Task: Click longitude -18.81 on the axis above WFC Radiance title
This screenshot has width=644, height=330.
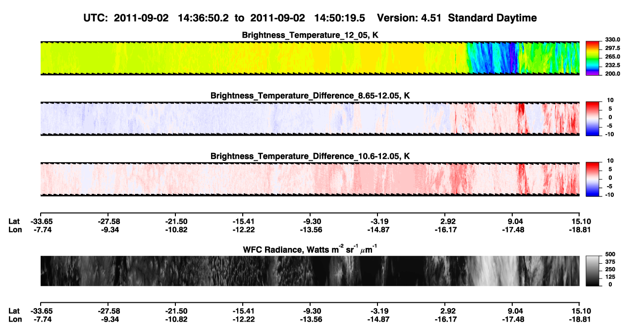Action: (580, 230)
